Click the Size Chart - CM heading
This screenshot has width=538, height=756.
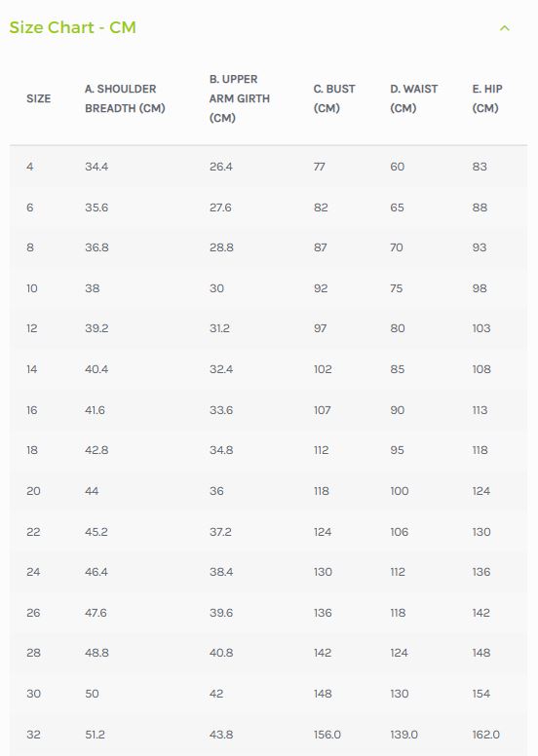(72, 27)
